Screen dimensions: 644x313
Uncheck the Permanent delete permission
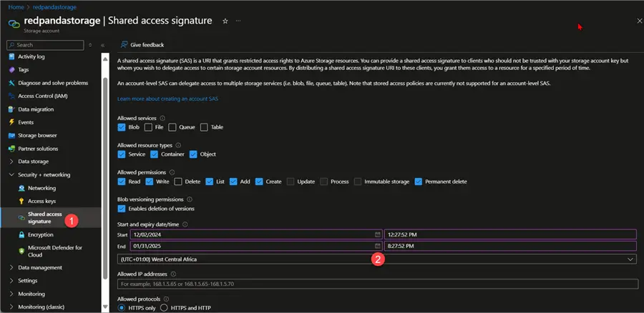[x=419, y=182]
